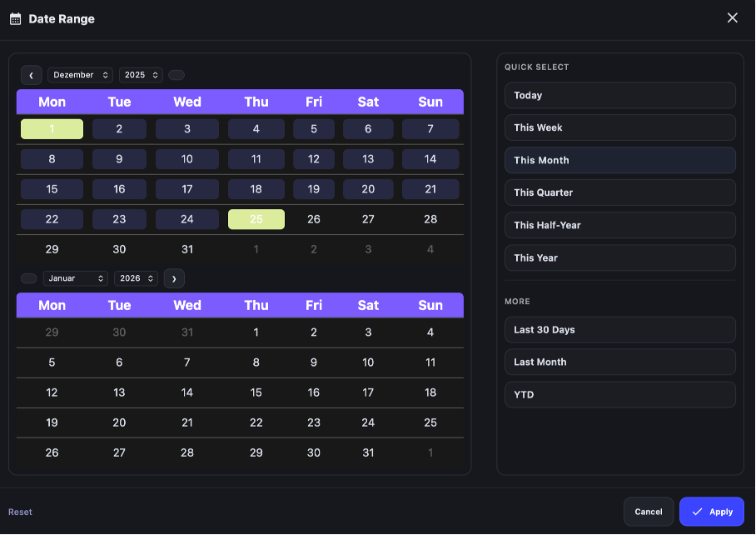Pick December 22 in the calendar
Screen dimensions: 756x535
click(x=52, y=219)
